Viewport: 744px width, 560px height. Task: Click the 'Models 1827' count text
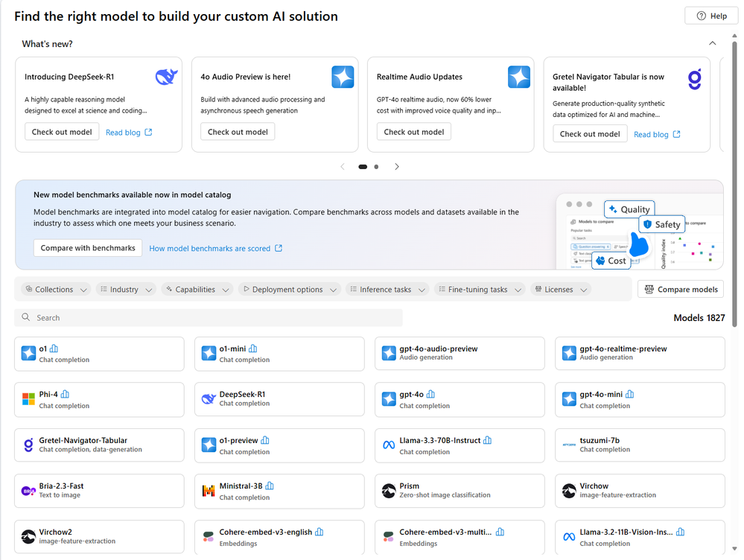pos(699,317)
